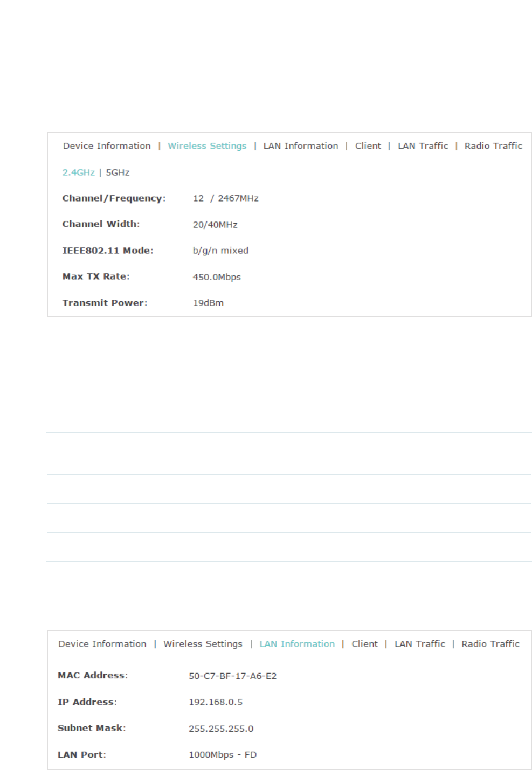
Task: Click the Channel Width label
Action: click(x=101, y=224)
